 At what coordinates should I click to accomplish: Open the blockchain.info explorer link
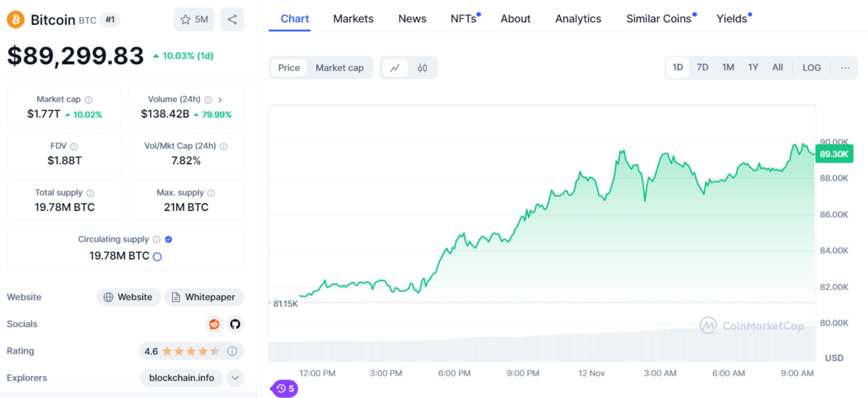pos(182,378)
